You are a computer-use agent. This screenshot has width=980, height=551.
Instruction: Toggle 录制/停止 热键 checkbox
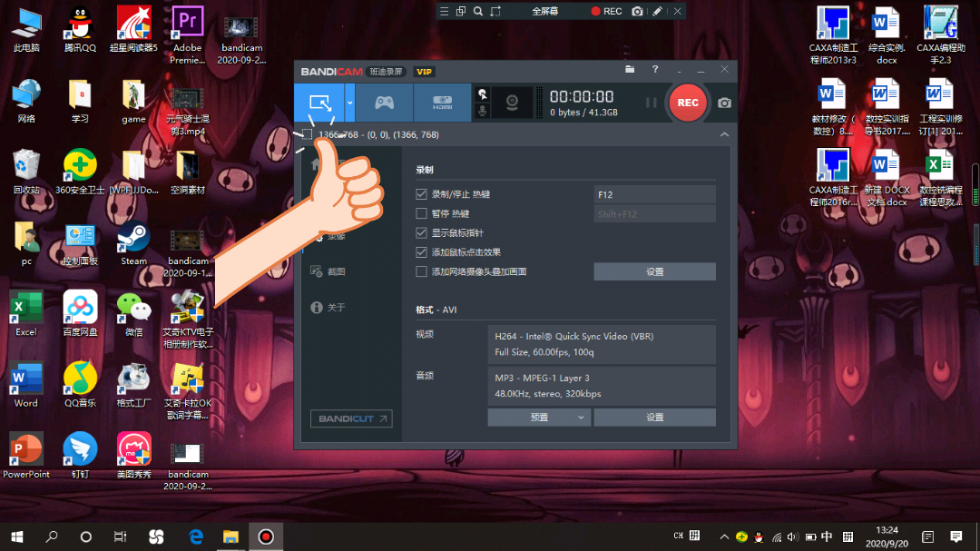click(x=421, y=194)
